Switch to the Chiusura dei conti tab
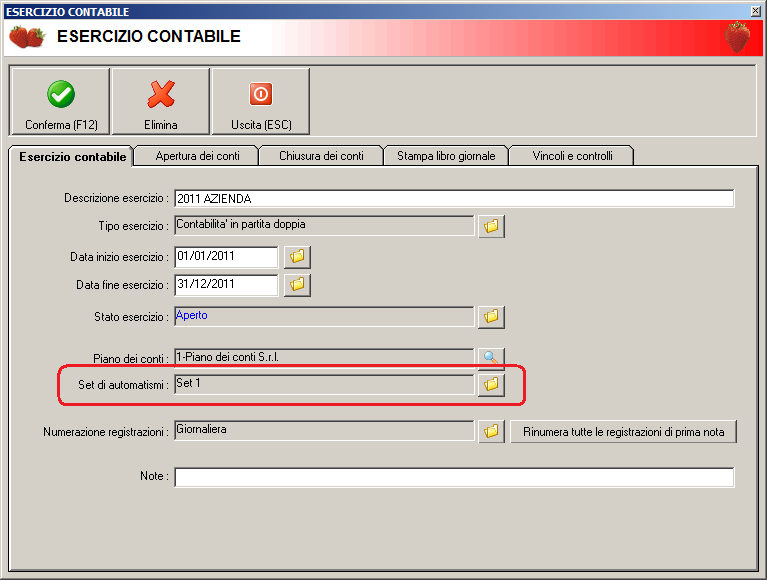Viewport: 767px width, 580px height. (321, 156)
